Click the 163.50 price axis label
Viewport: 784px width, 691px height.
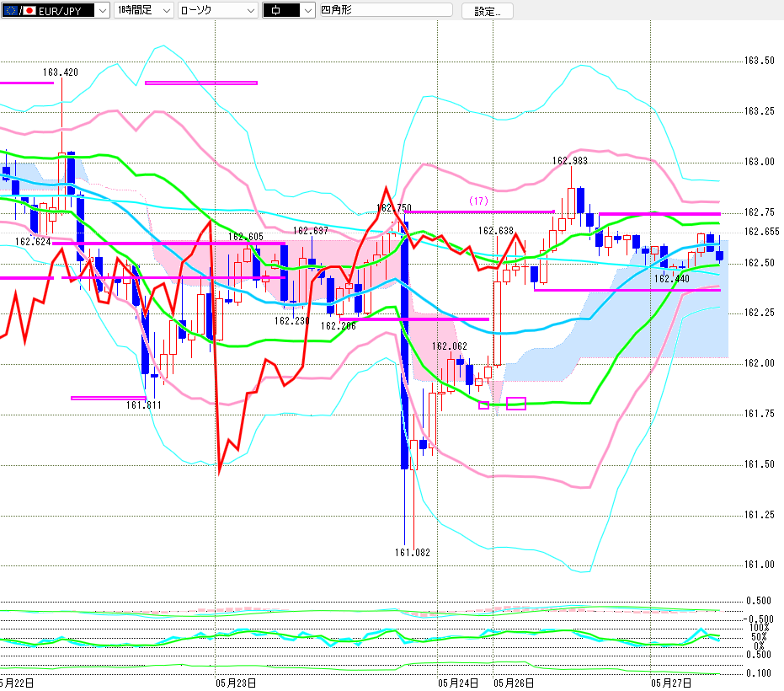coord(759,61)
